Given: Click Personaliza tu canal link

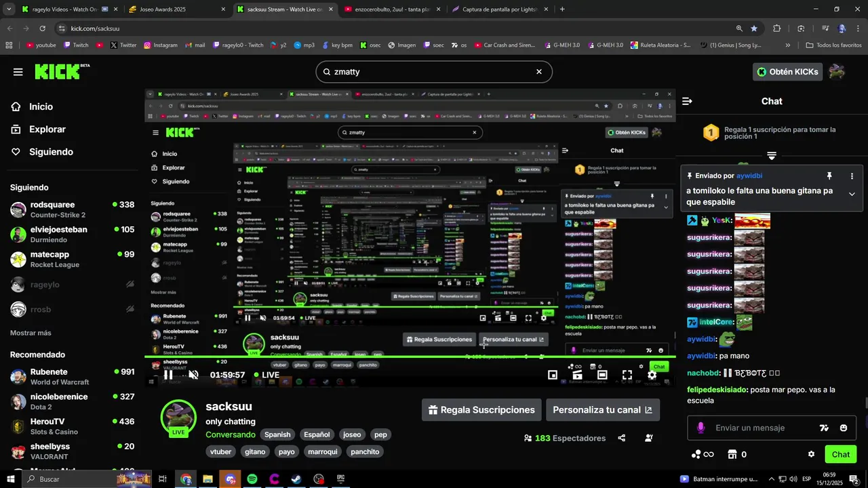Looking at the screenshot, I should [x=602, y=410].
